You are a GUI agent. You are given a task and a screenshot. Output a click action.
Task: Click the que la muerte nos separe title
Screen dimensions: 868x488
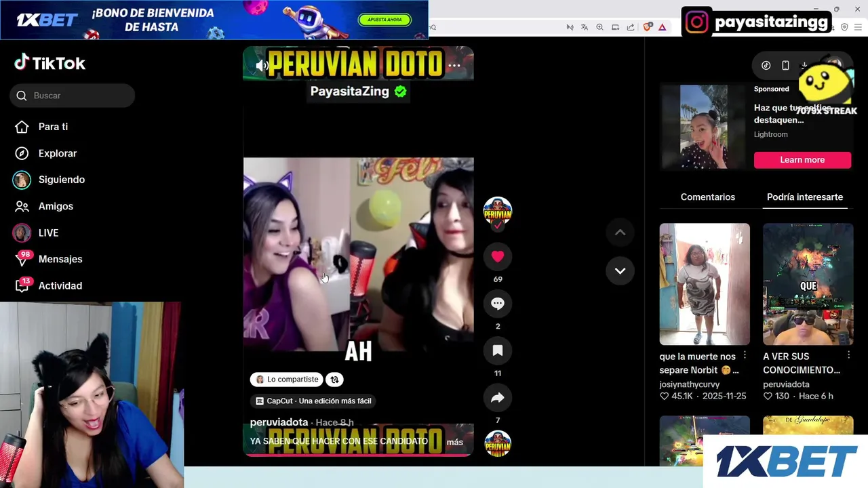(698, 363)
